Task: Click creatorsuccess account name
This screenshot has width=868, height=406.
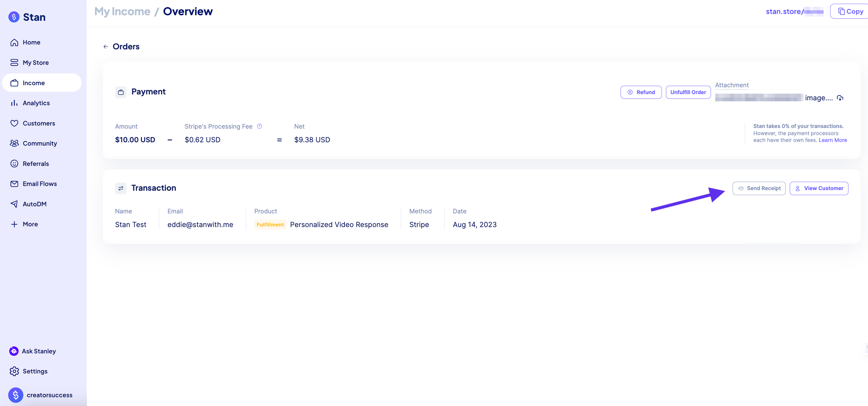Action: (50, 395)
